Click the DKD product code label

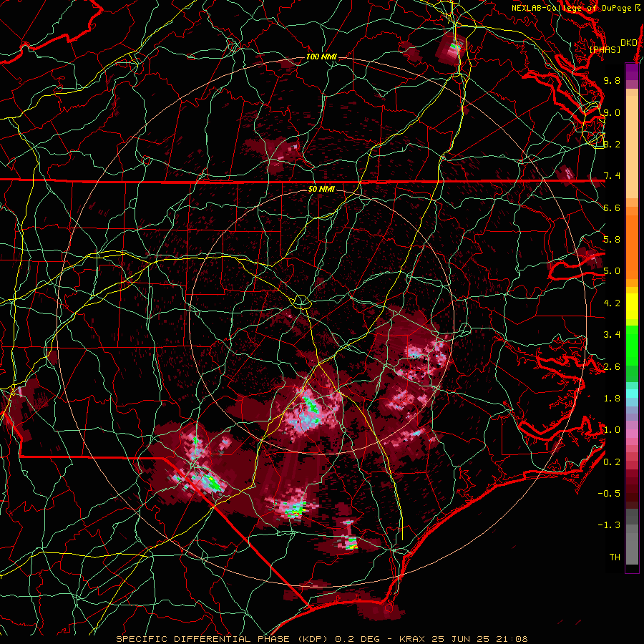(629, 43)
